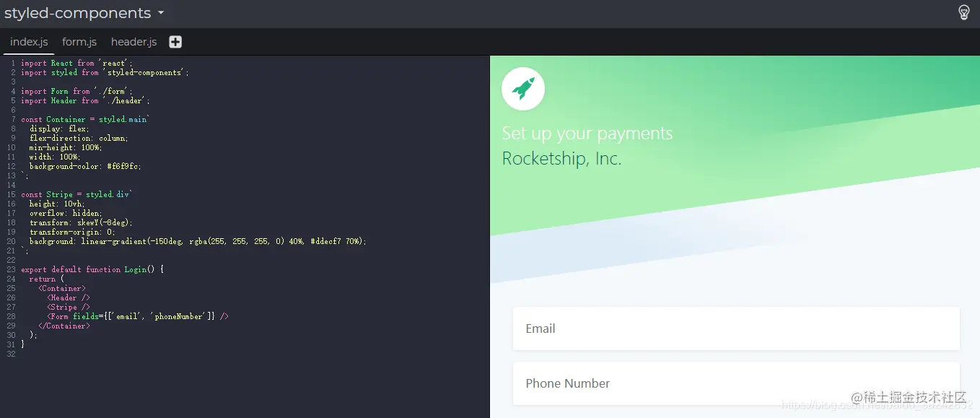Click the 'import Form from' line
The image size is (980, 418).
click(x=76, y=92)
